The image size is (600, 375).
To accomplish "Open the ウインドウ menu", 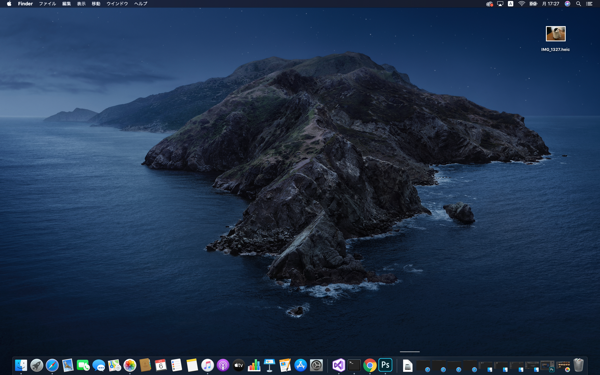I will point(117,3).
